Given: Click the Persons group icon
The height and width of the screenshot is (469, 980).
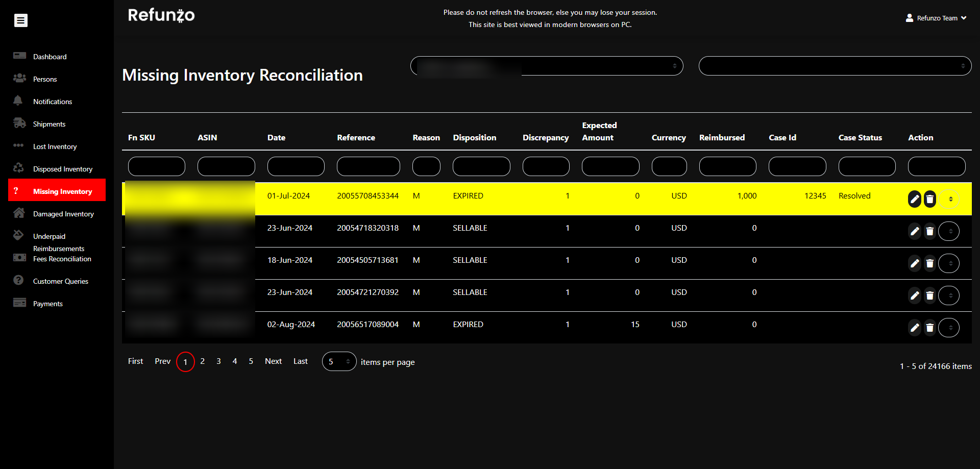Looking at the screenshot, I should click(x=19, y=78).
